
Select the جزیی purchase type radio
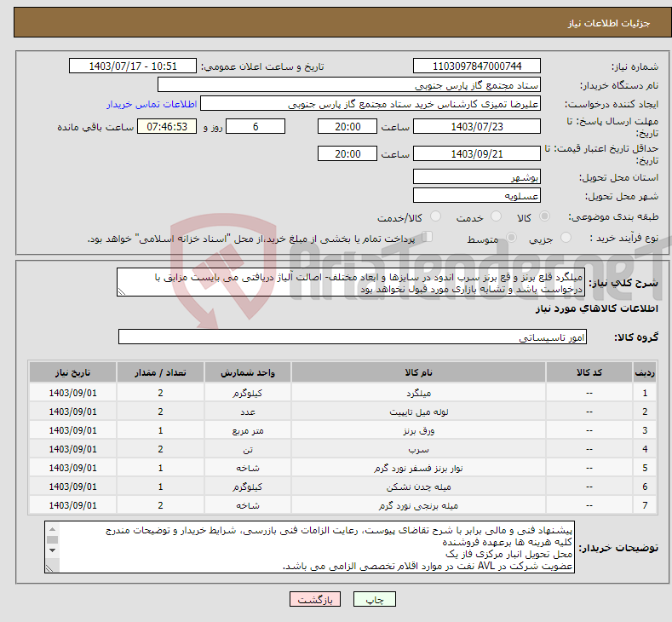pyautogui.click(x=566, y=238)
